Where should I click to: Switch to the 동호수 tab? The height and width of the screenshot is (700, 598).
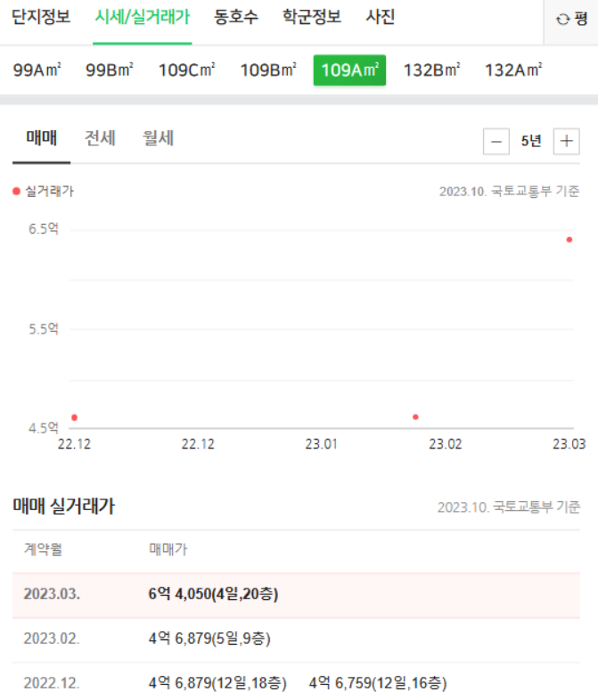(235, 17)
